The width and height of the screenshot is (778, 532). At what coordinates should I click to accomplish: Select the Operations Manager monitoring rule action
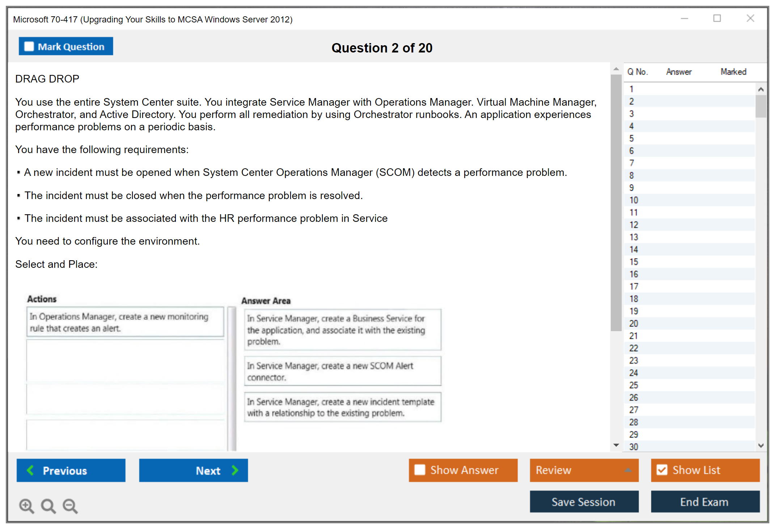(125, 322)
